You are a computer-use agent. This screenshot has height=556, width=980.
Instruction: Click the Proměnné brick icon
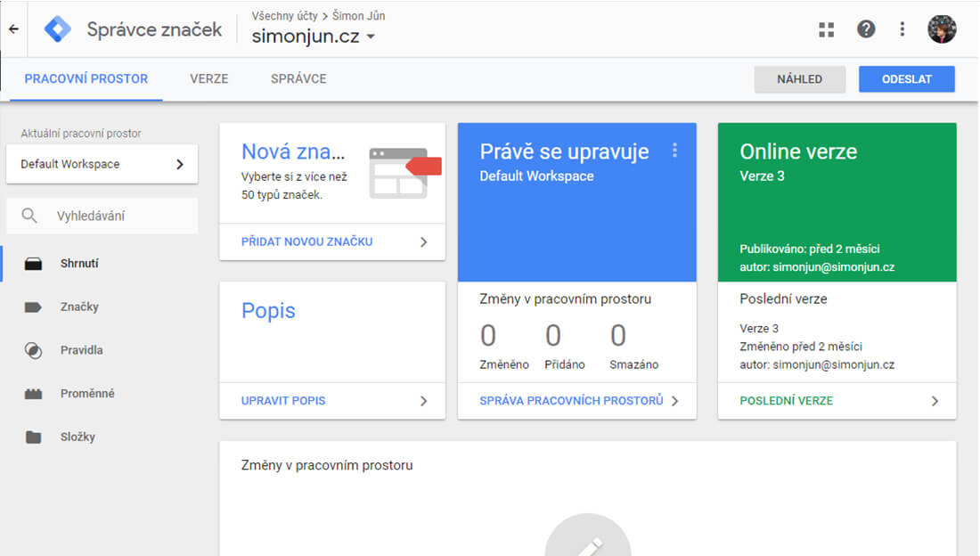[33, 394]
